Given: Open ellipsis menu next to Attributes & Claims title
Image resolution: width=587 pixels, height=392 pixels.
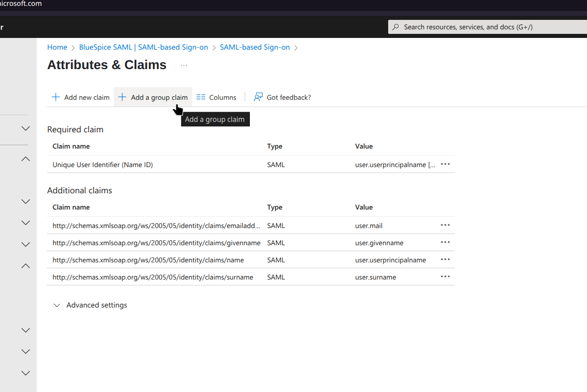Looking at the screenshot, I should point(183,65).
